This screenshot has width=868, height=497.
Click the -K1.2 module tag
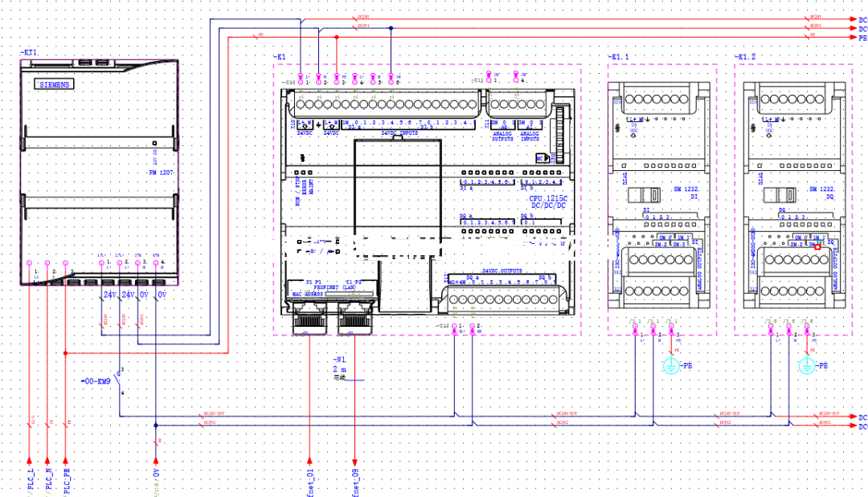(747, 58)
